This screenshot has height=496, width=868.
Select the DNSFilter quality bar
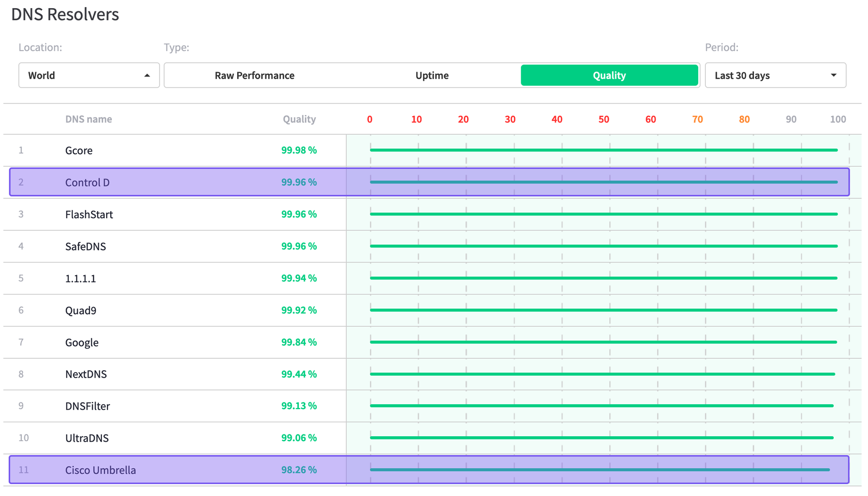(x=601, y=405)
